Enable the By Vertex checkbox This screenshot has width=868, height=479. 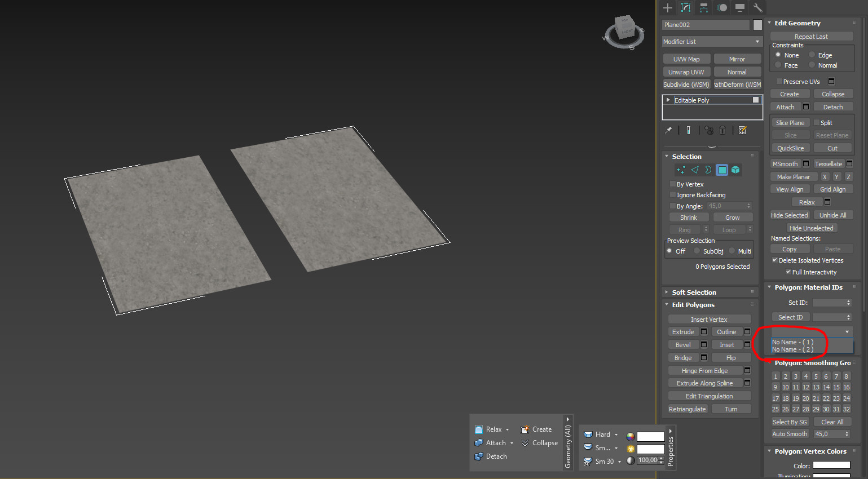click(673, 184)
